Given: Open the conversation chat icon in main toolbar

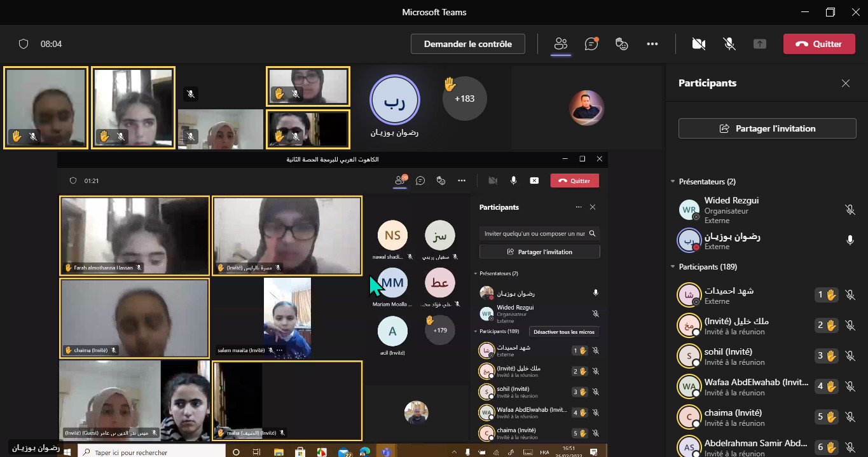Looking at the screenshot, I should coord(591,44).
